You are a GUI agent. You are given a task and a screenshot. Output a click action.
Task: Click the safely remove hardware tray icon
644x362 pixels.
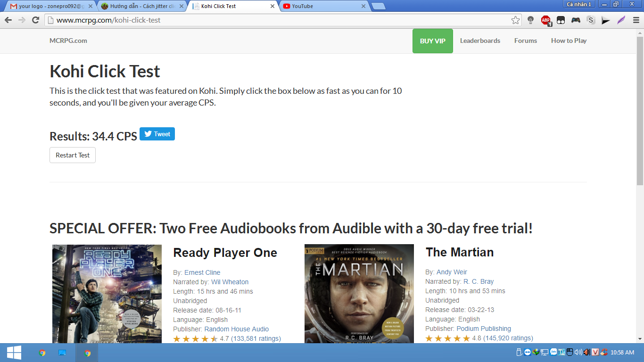click(x=519, y=352)
